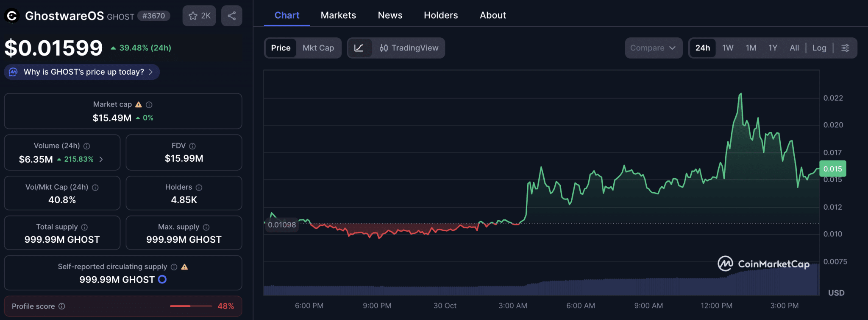Screen dimensions: 868x320
Task: Open the Holders tab
Action: click(441, 15)
